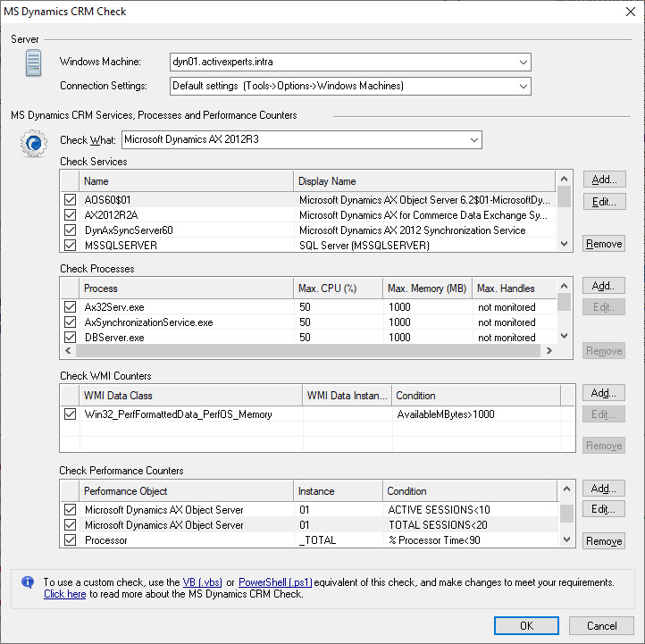Screen dimensions: 645x644
Task: Toggle AxSynchronizationService.exe checkbox
Action: [x=70, y=322]
